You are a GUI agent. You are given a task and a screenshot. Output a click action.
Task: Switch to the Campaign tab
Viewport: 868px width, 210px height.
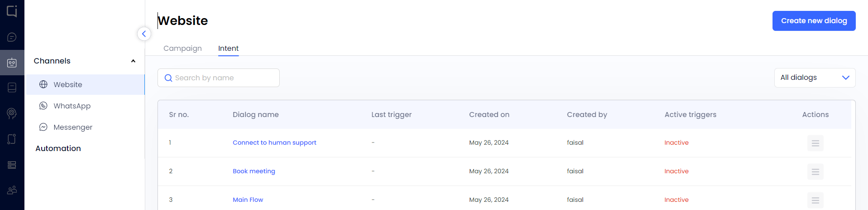[182, 48]
